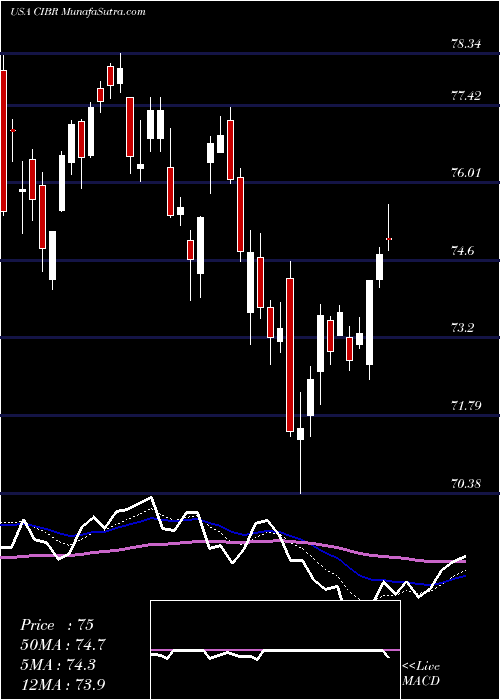Click the 'USA CIBR MunafaSutra.com' chart title
500x700 pixels.
click(78, 12)
